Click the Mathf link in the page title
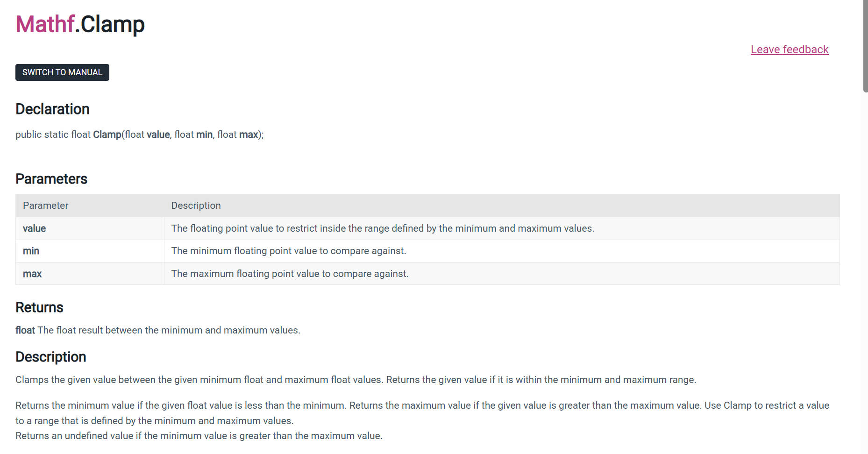The height and width of the screenshot is (454, 868). click(45, 24)
